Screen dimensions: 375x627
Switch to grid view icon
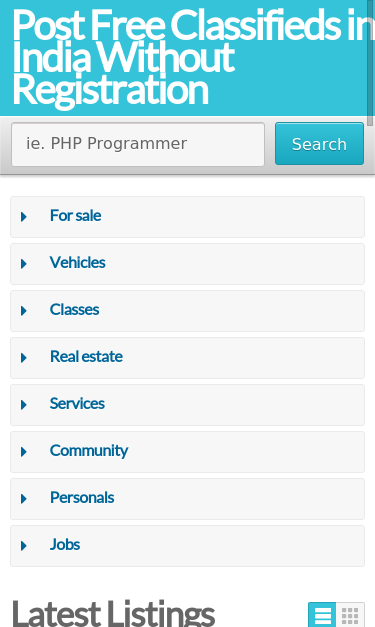point(350,615)
